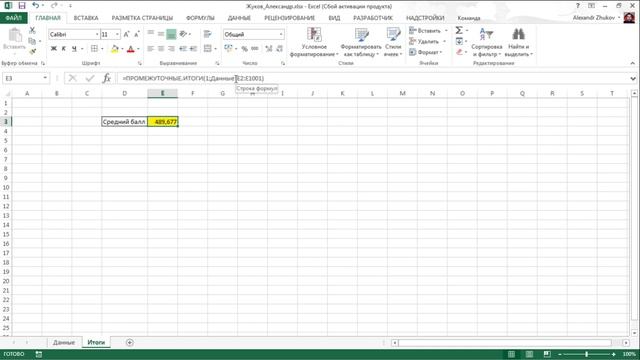Open the ФАЙЛ tab
This screenshot has height=360, width=640.
click(x=13, y=18)
